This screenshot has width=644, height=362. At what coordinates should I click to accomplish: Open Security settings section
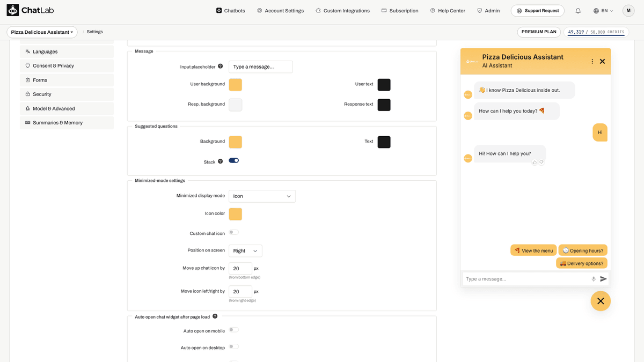[x=67, y=94]
